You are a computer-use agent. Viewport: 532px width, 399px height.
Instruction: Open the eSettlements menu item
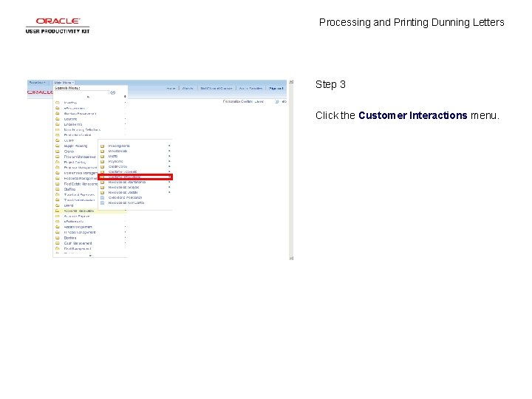74,221
